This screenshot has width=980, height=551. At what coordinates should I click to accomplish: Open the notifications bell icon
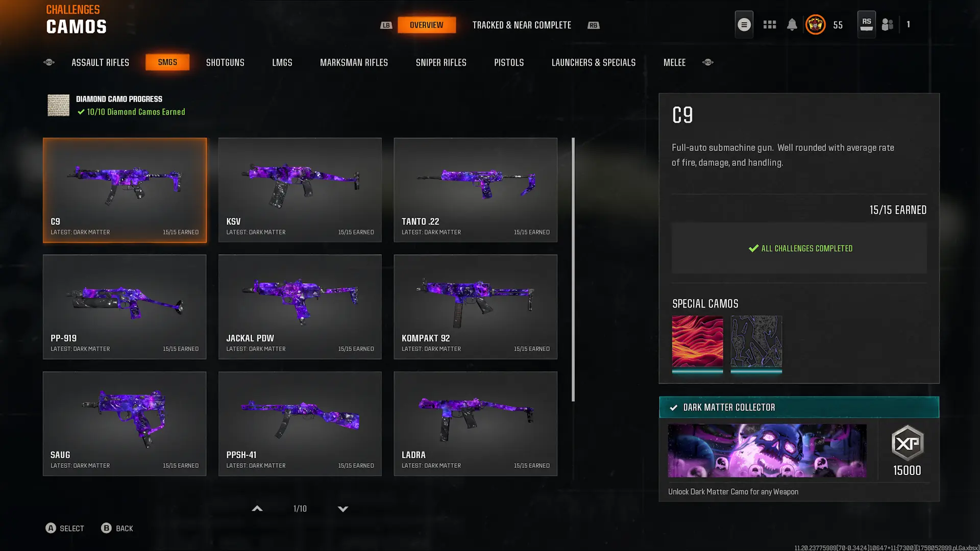pyautogui.click(x=792, y=24)
